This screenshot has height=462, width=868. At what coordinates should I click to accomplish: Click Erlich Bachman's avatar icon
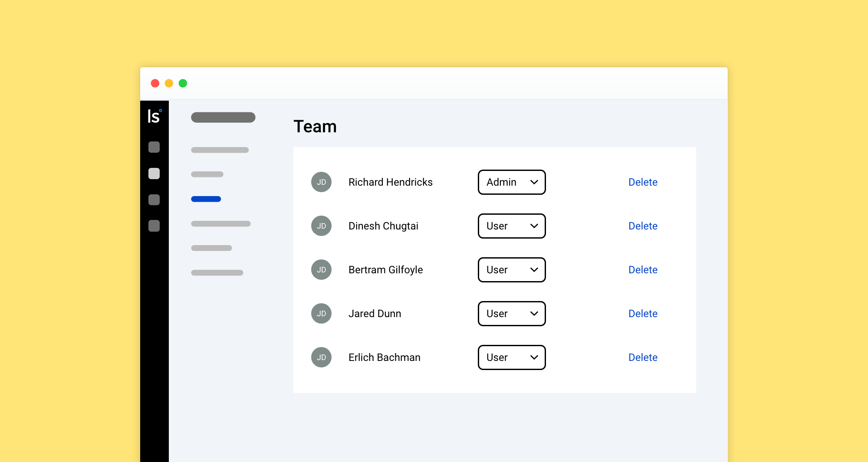coord(321,357)
